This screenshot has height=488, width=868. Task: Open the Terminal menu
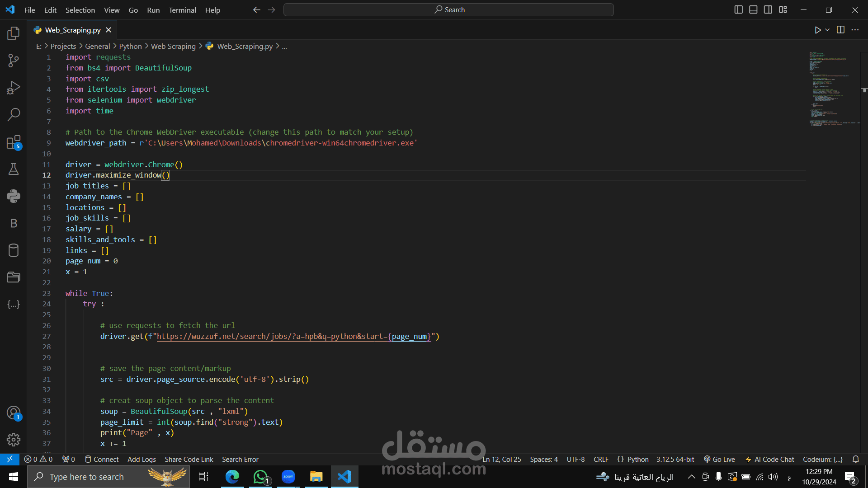tap(182, 10)
